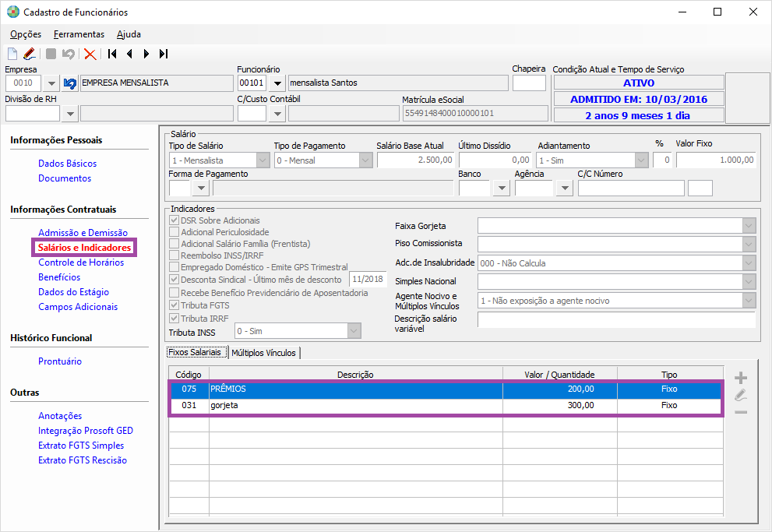
Task: Toggle Tributa IRRF checkbox
Action: point(174,319)
